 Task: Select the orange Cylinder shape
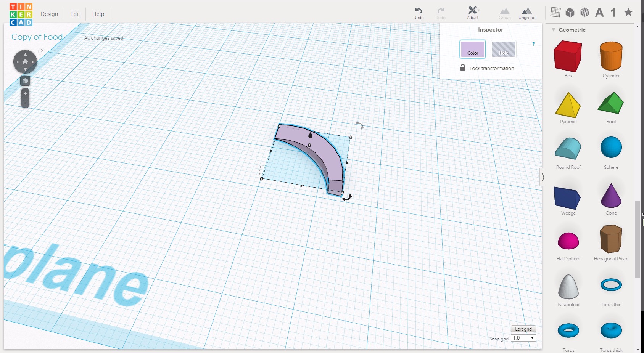(x=611, y=56)
